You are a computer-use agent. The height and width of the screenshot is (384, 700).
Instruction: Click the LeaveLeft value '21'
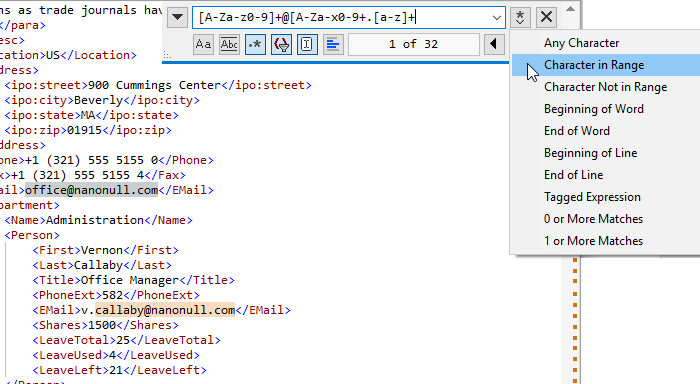[x=116, y=370]
